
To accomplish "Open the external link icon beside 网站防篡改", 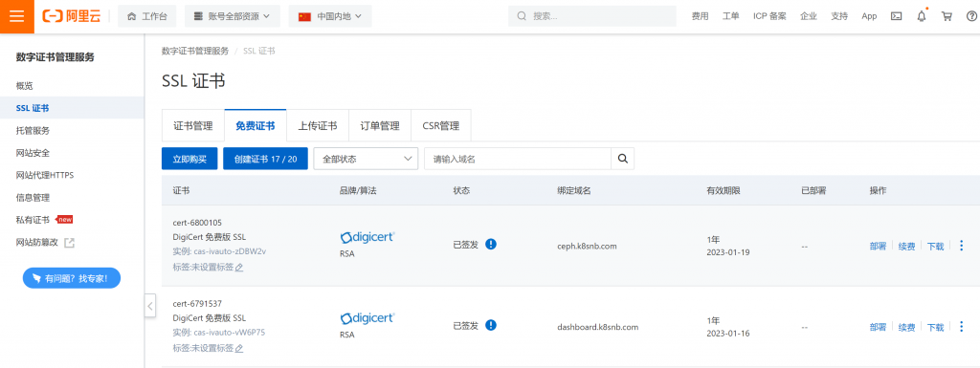I will click(x=69, y=242).
